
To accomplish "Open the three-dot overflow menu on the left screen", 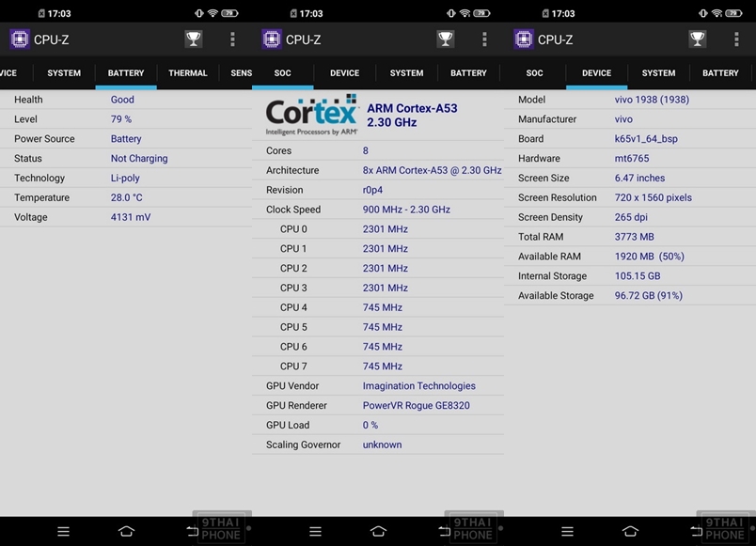I will tap(232, 39).
